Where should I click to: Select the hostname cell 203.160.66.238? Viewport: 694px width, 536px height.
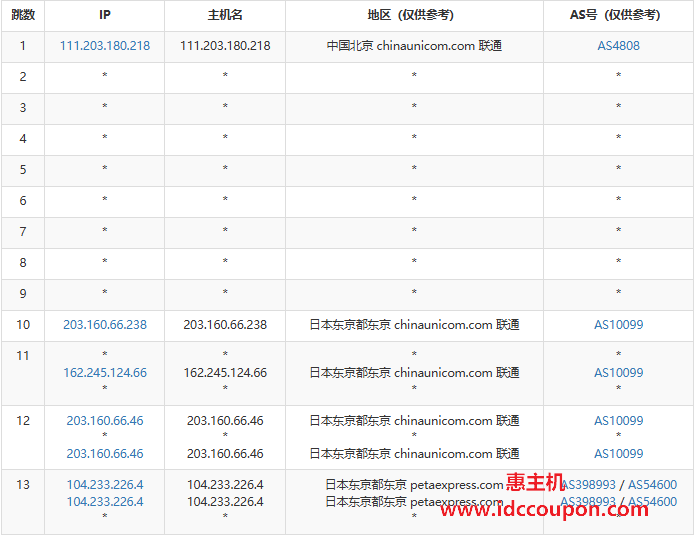click(x=225, y=324)
